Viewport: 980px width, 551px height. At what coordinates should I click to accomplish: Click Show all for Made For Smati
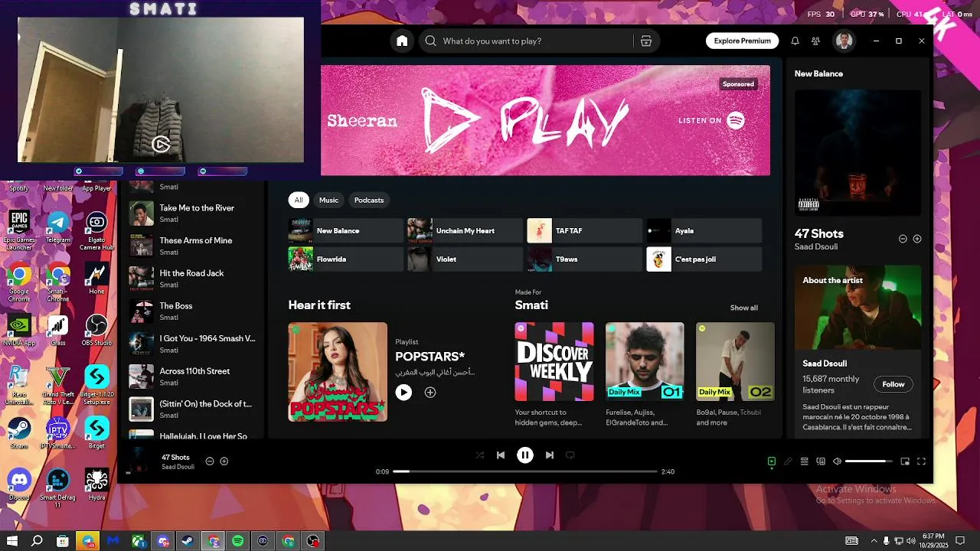(x=743, y=308)
